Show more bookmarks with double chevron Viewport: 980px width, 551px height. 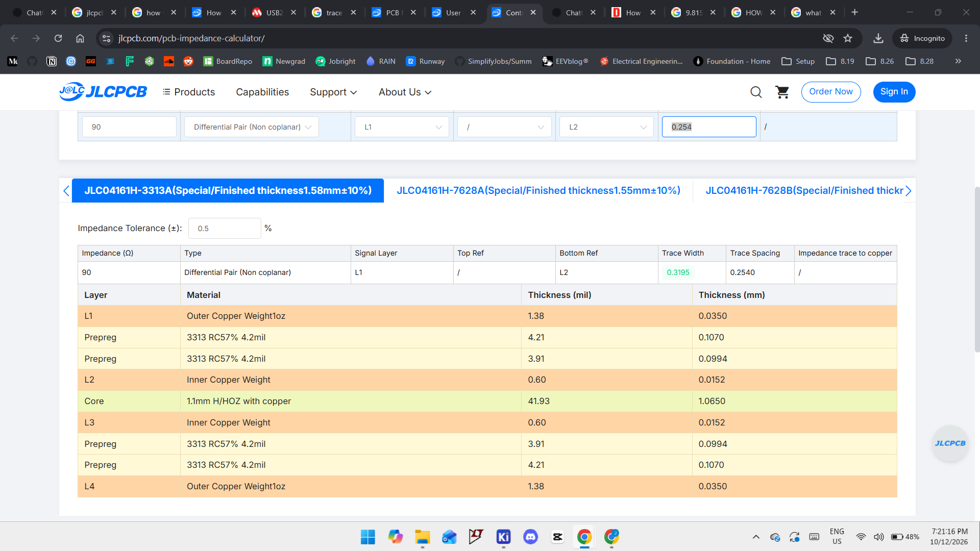[x=958, y=61]
